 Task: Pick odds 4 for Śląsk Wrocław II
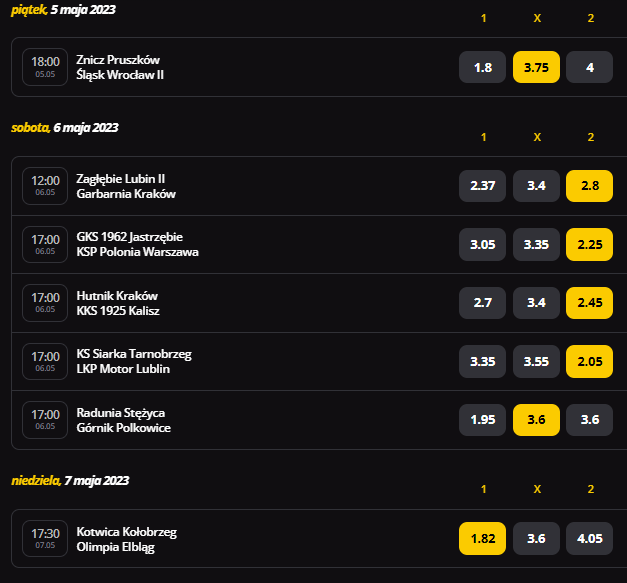pyautogui.click(x=589, y=67)
